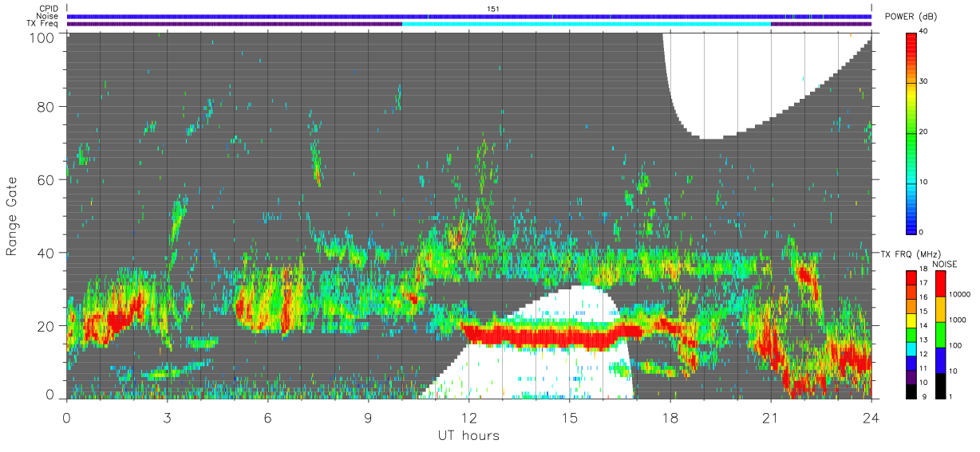This screenshot has width=980, height=452.
Task: Click the x-axis tick label '9'
Action: [368, 417]
